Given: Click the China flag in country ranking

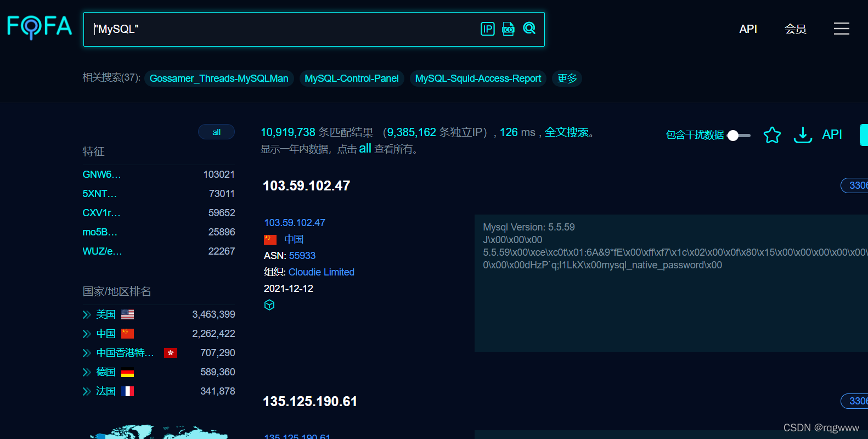Looking at the screenshot, I should [x=127, y=334].
